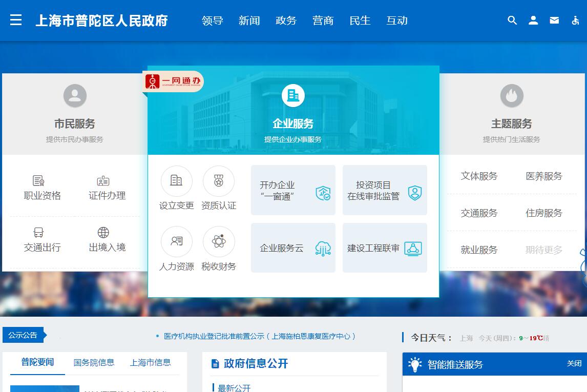This screenshot has width=587, height=392.
Task: Click the 建设工程联审 tile
Action: [x=384, y=248]
